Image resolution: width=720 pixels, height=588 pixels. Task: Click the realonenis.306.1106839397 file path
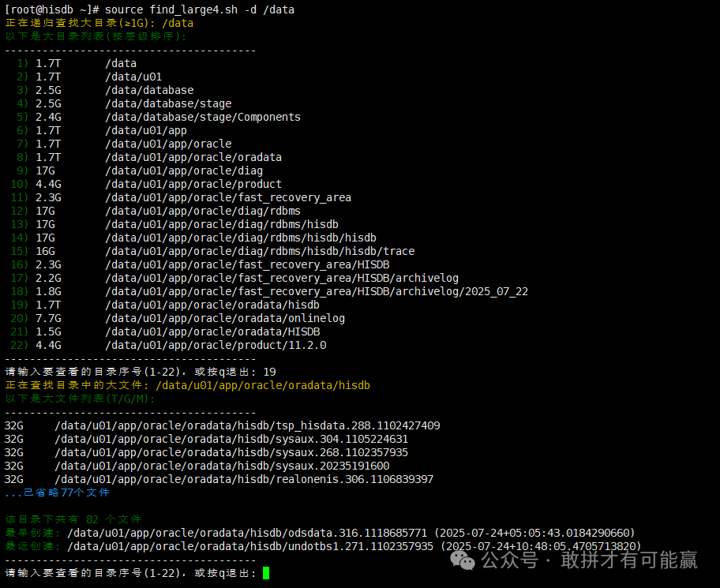pos(244,479)
